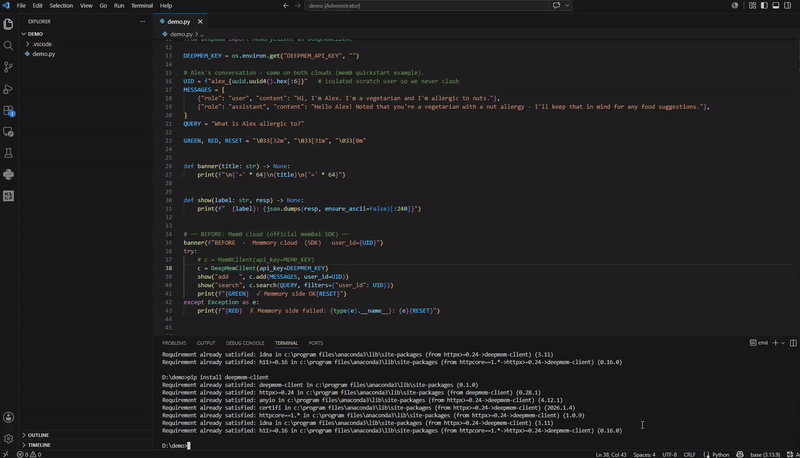Open the Search view in activity bar
Screen dimensions: 800x458
[x=8, y=46]
